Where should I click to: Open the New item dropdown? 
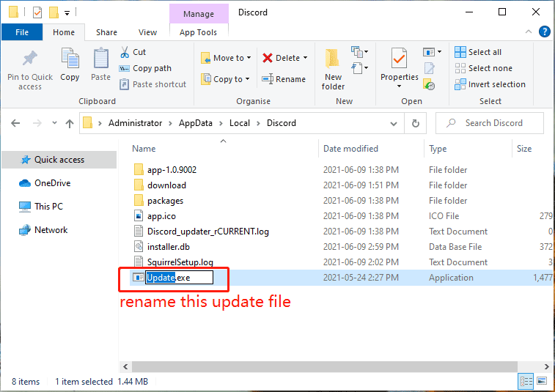tap(360, 52)
